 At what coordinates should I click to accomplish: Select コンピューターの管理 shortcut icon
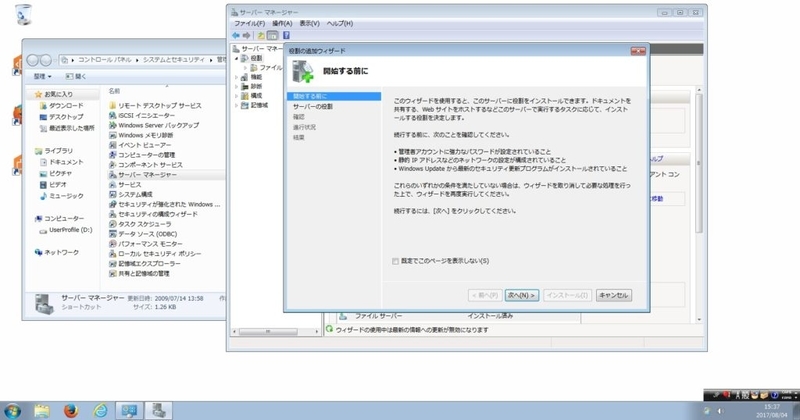pyautogui.click(x=113, y=155)
